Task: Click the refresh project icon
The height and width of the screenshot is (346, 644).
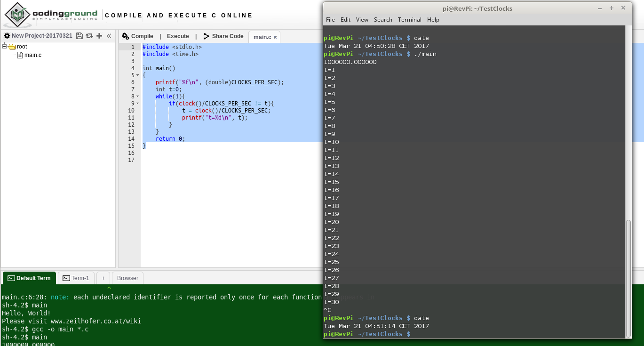Action: [89, 36]
